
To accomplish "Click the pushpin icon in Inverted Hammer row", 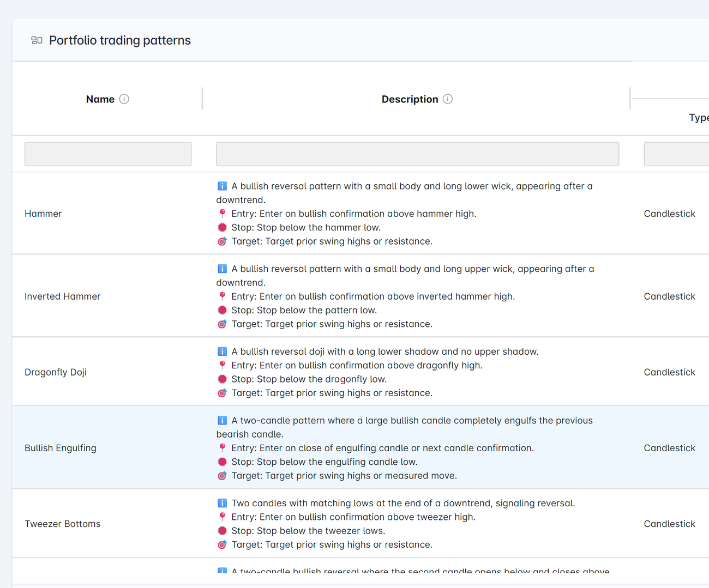I will 222,296.
